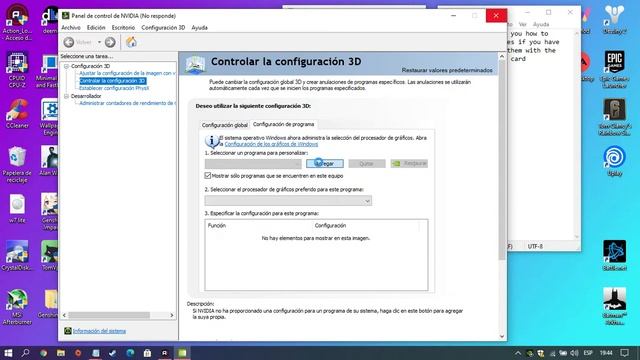
Task: Select Ajustar la configuración de la imagen
Action: tap(127, 73)
